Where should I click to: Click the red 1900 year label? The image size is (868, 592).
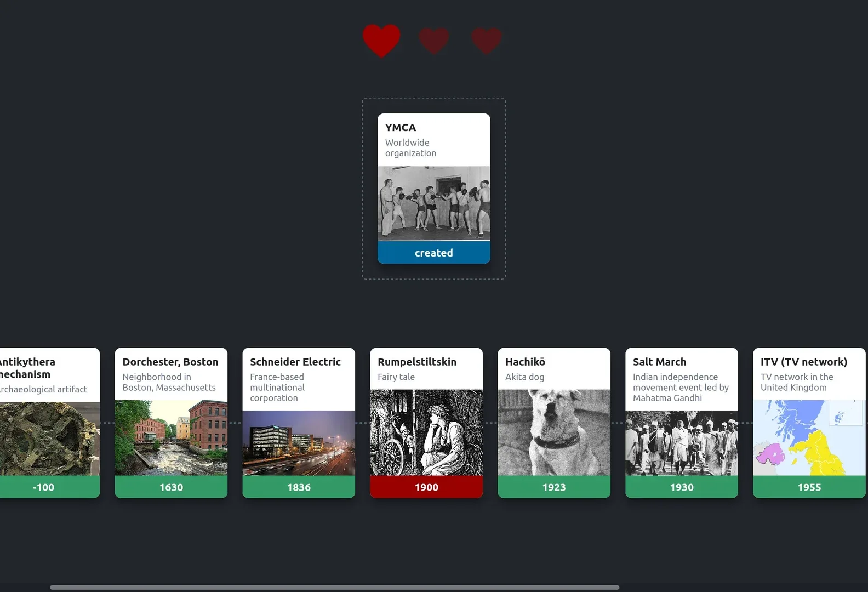coord(426,487)
